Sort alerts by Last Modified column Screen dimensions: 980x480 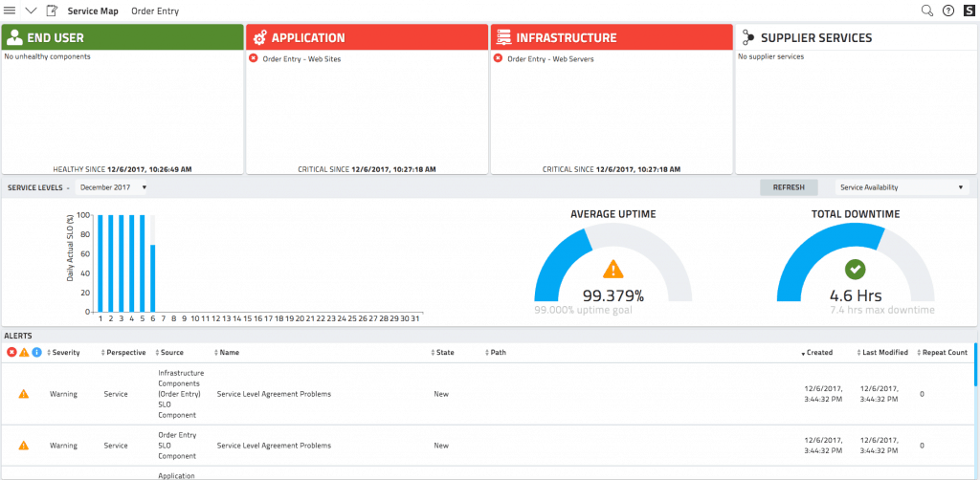click(x=882, y=353)
